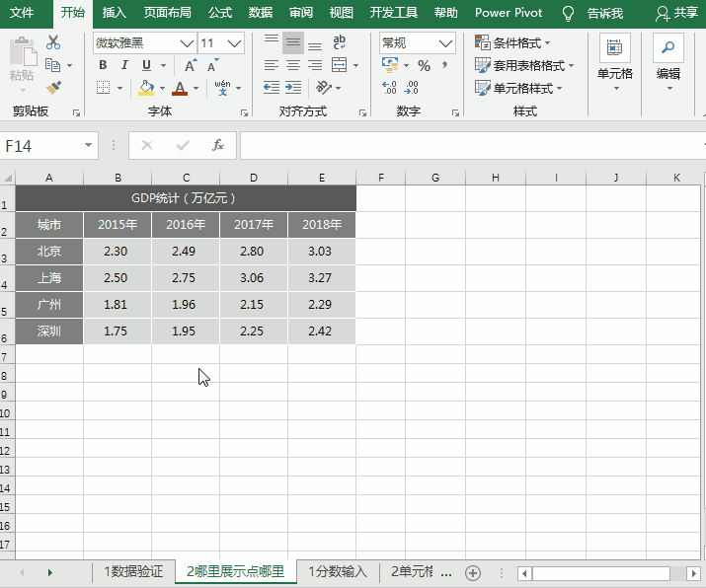Increase decimal places

(x=389, y=87)
